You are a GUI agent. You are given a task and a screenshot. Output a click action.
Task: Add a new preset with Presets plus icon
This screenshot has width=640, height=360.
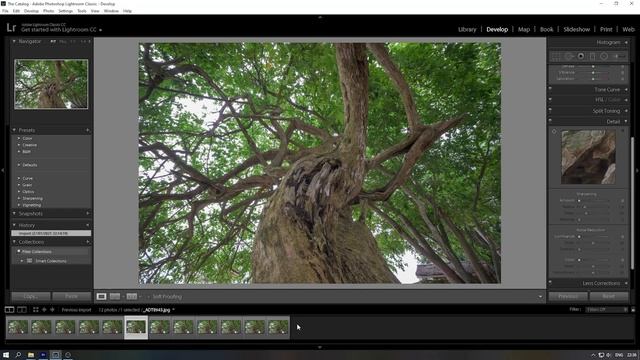coord(88,130)
